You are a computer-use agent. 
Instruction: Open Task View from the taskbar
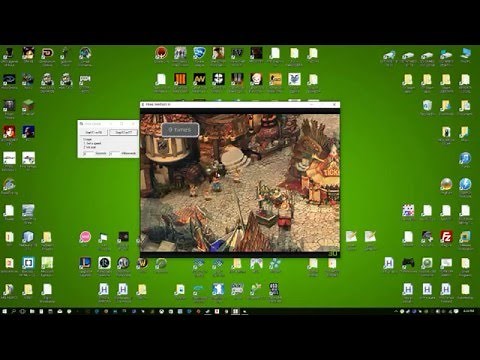[x=23, y=311]
